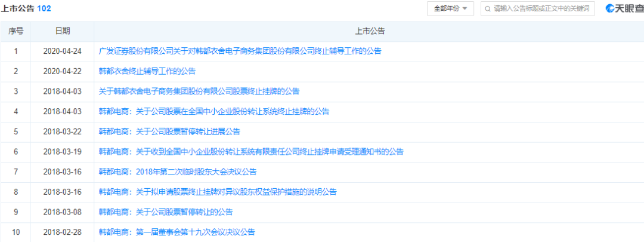Click the search magnifier icon
The width and height of the screenshot is (644, 242).
[488, 8]
